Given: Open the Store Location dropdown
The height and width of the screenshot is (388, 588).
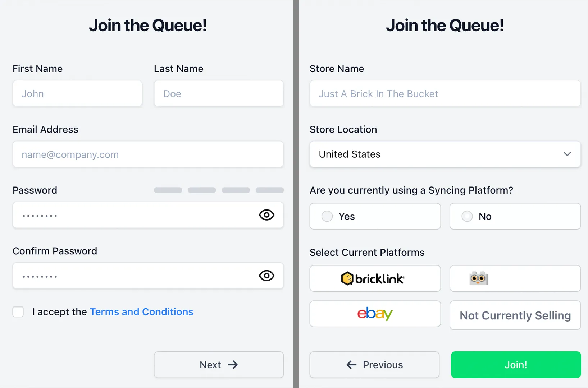Looking at the screenshot, I should pos(445,154).
